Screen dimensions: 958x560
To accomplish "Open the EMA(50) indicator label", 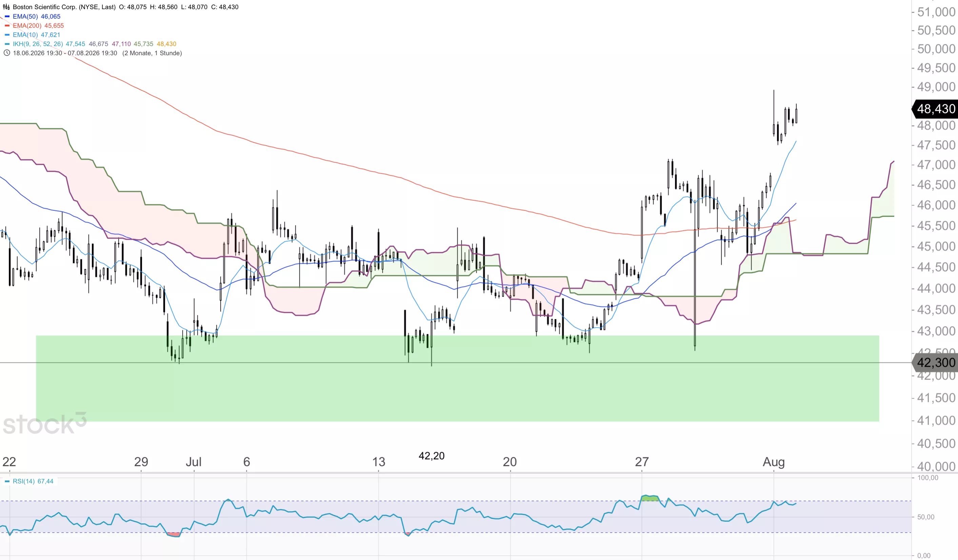I will point(25,16).
